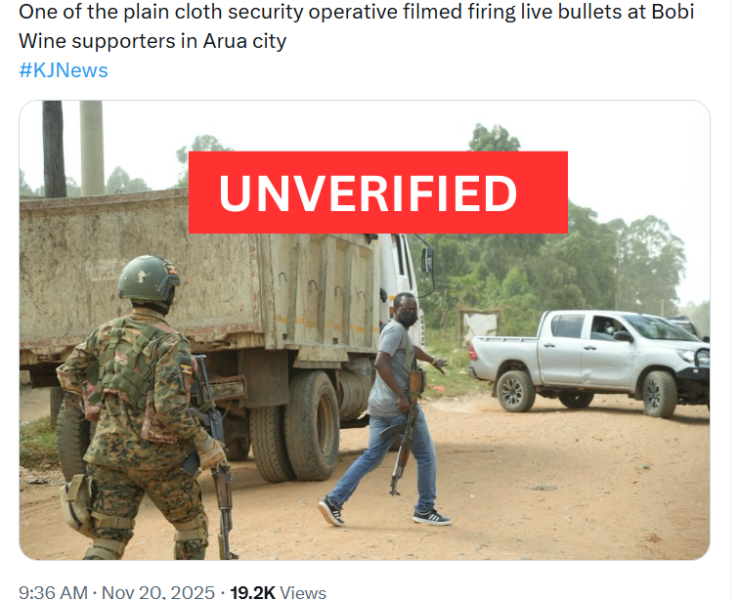Open the #KJNews hashtag link
This screenshot has height=600, width=740.
tap(63, 70)
